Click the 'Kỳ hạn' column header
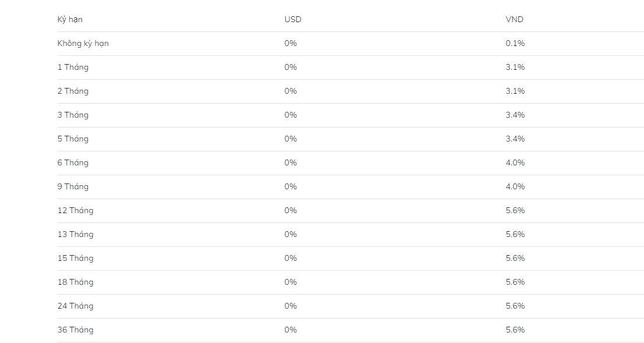 click(70, 20)
